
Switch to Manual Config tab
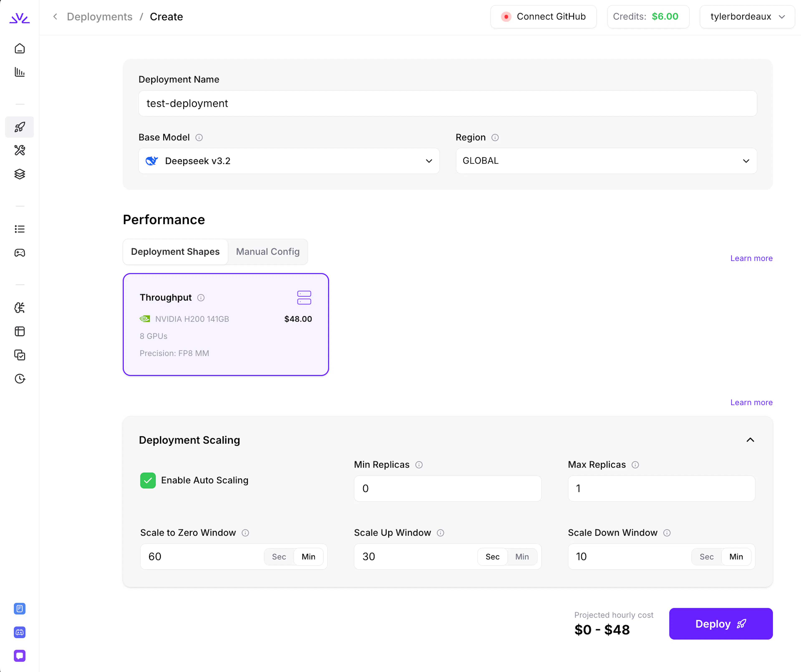268,252
